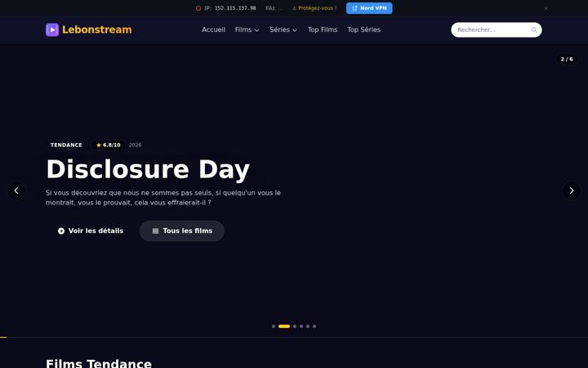
Task: Show the next slide with right arrow
Action: click(572, 191)
